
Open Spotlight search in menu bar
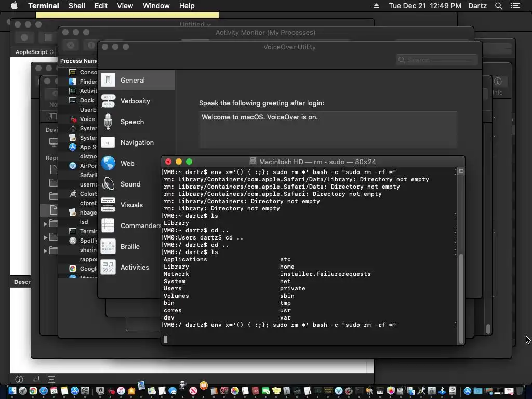[x=498, y=6]
